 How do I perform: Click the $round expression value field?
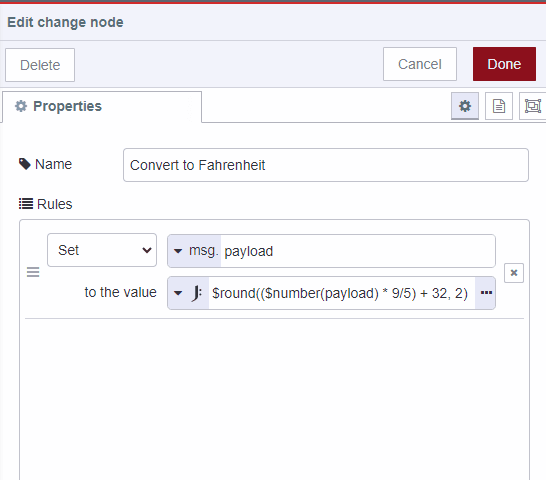click(342, 293)
